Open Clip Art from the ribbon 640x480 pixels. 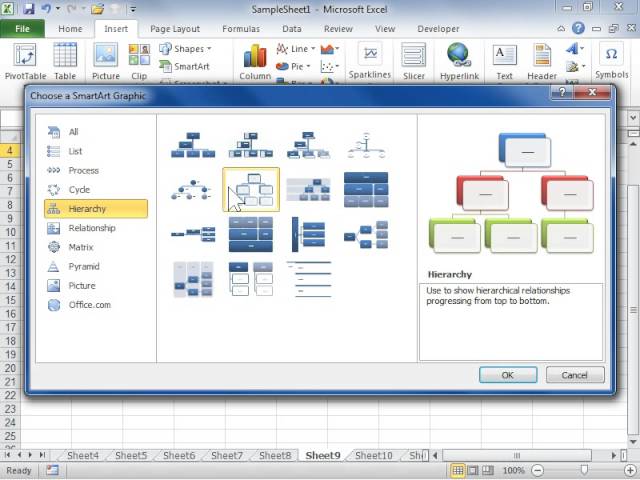click(139, 61)
